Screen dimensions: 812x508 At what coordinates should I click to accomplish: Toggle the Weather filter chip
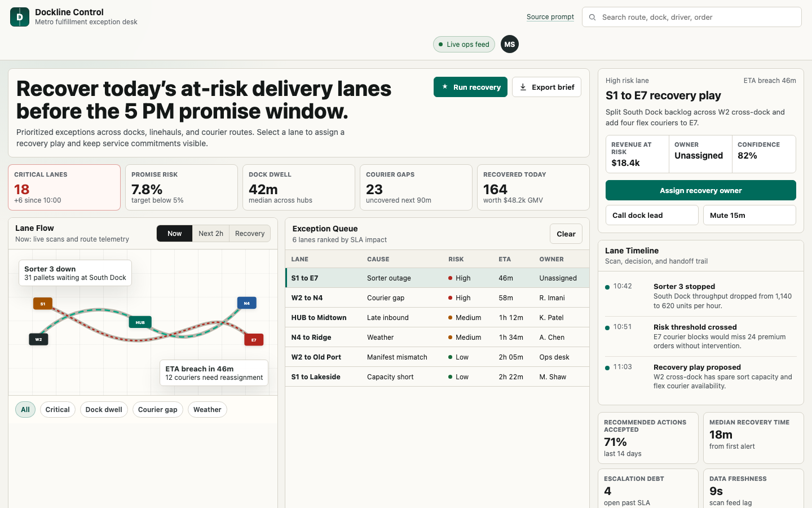(208, 410)
